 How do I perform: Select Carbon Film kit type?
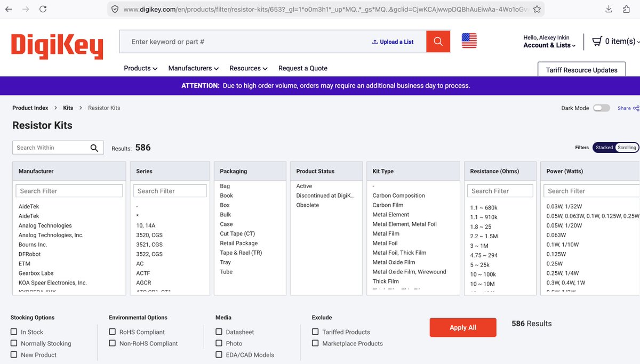[388, 205]
